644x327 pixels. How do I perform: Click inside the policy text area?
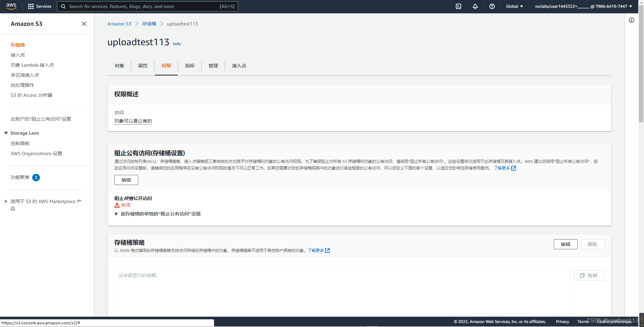(342, 293)
